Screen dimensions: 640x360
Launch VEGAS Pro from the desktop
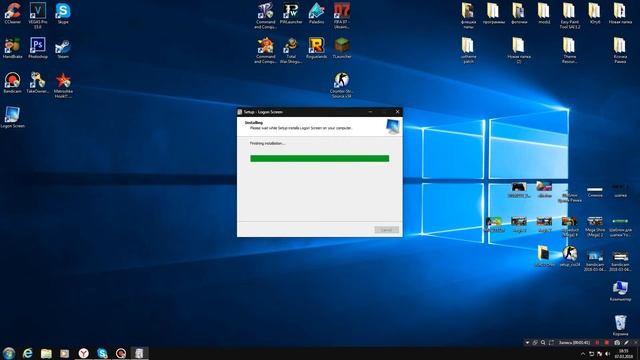coord(38,16)
